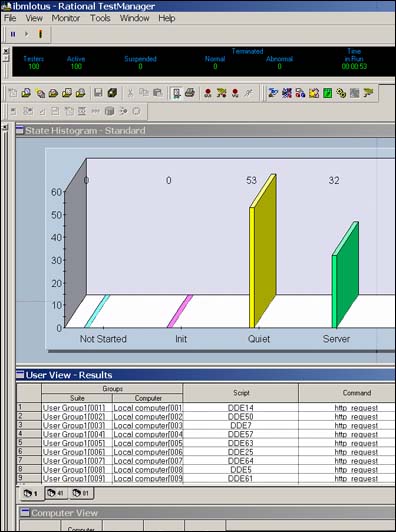Click the blue grid pattern toolbar icon
Image resolution: width=396 pixels, height=532 pixels.
[287, 93]
